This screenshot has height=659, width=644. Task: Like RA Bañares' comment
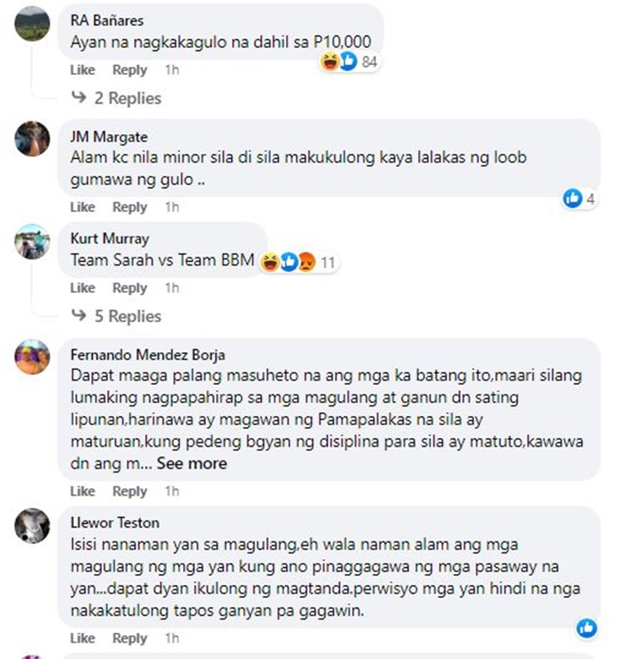(x=82, y=70)
